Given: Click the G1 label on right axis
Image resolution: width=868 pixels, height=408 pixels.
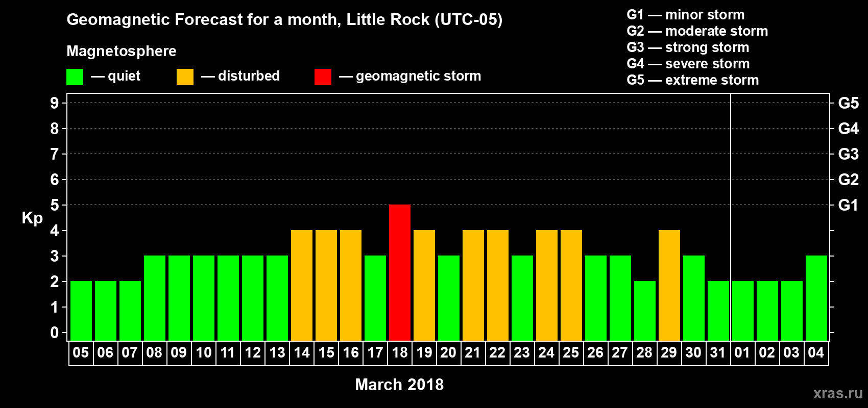Looking at the screenshot, I should pos(848,205).
